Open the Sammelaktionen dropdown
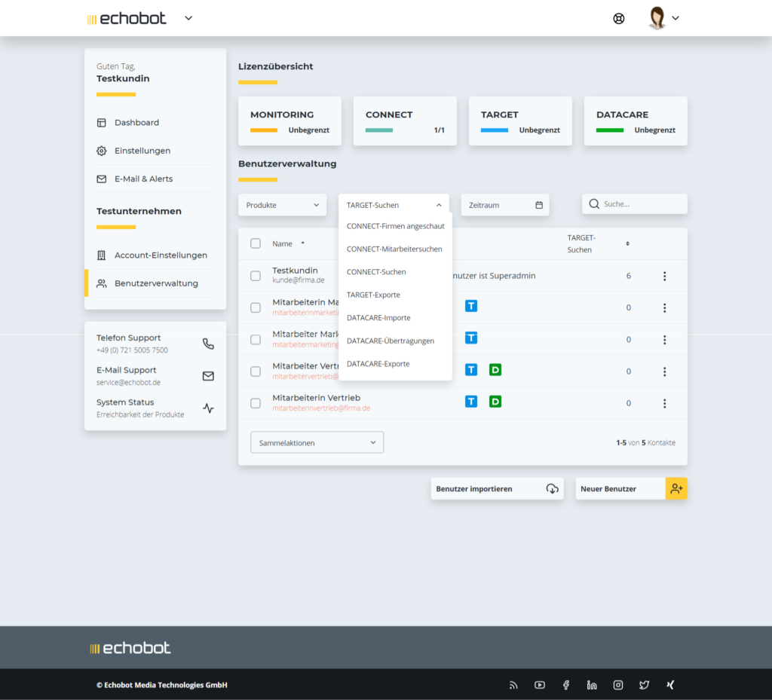The height and width of the screenshot is (700, 772). coord(317,443)
